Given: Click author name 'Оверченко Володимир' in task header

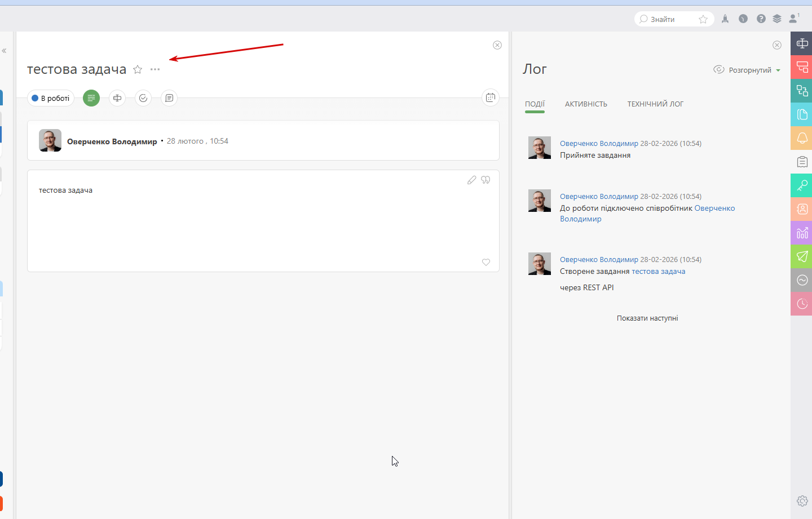Looking at the screenshot, I should (x=112, y=141).
